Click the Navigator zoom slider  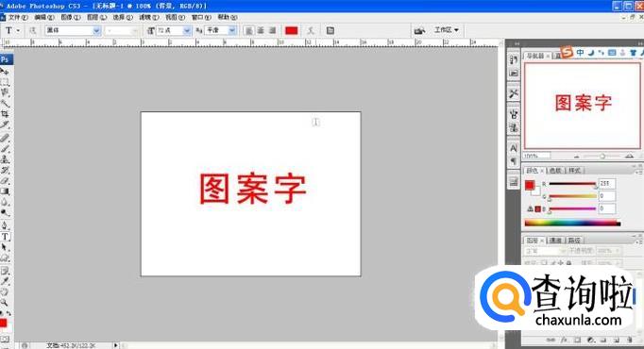tap(602, 157)
